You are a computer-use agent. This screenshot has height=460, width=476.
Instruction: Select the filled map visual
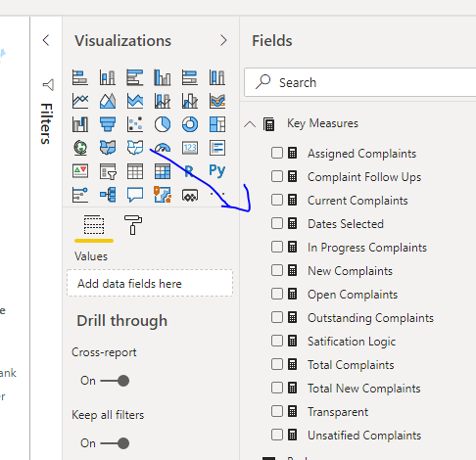point(108,148)
